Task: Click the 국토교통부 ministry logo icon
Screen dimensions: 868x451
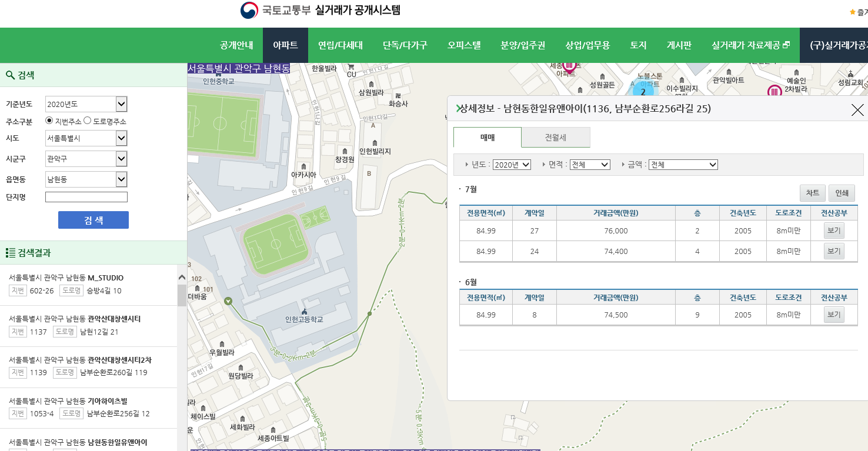Action: [248, 9]
